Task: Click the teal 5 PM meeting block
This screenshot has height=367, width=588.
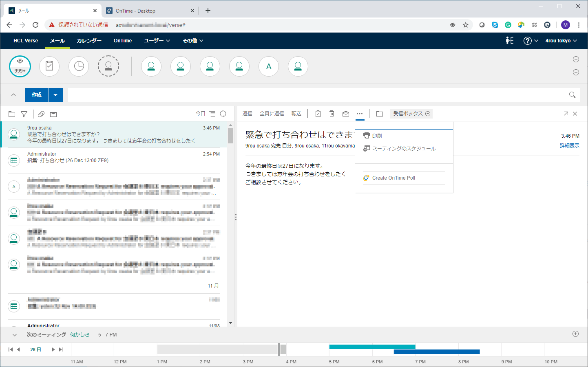Action: (372, 347)
